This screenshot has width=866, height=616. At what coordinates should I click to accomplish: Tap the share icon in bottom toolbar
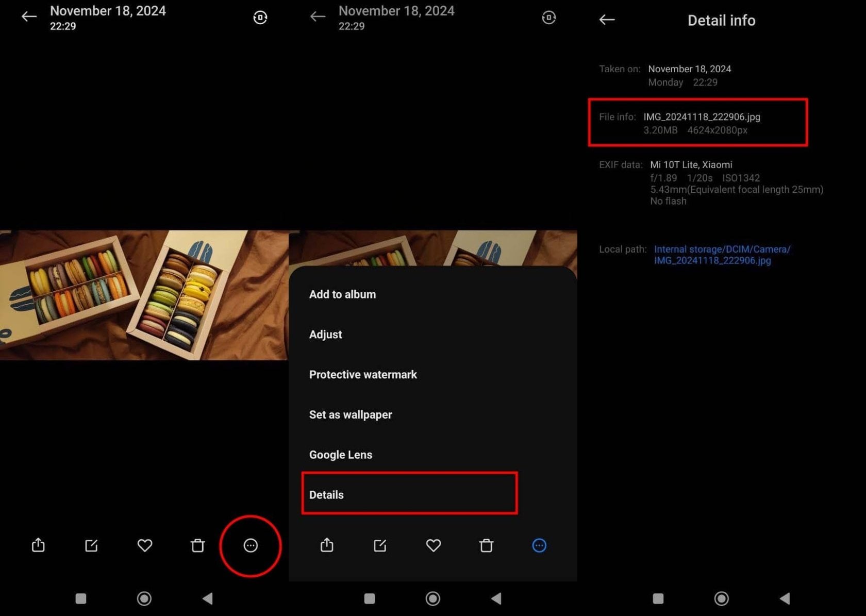(38, 546)
